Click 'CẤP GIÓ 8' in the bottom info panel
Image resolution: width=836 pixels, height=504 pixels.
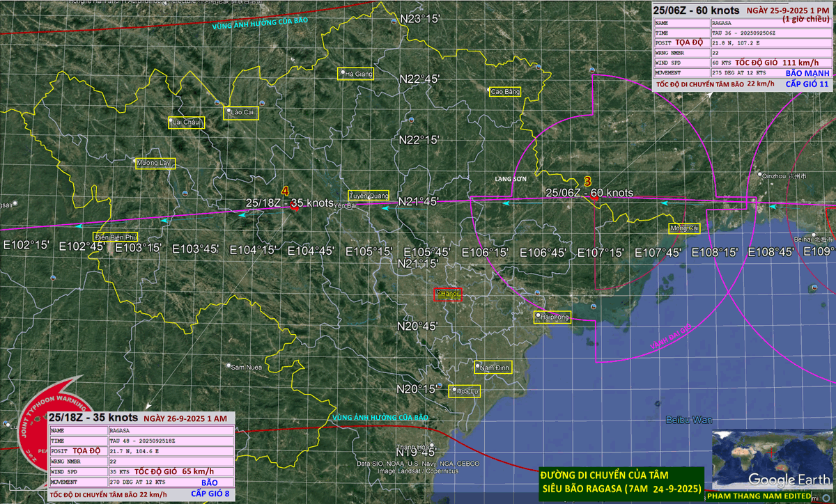point(210,494)
